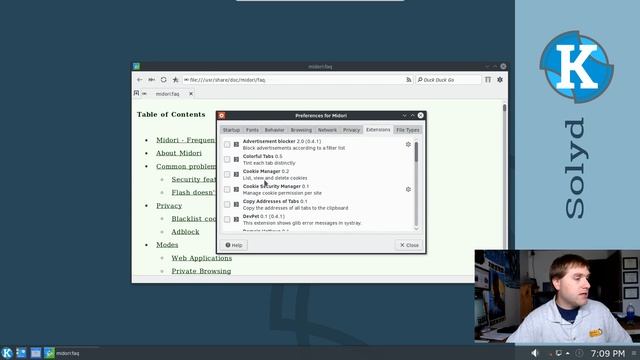
Task: Open Cookie Security Manager settings gear
Action: (x=408, y=189)
